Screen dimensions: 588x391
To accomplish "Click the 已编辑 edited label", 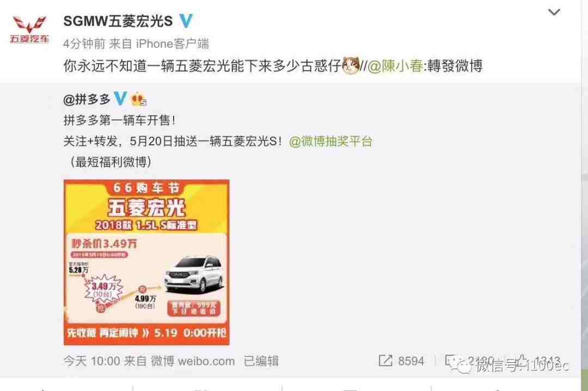I will tap(261, 361).
